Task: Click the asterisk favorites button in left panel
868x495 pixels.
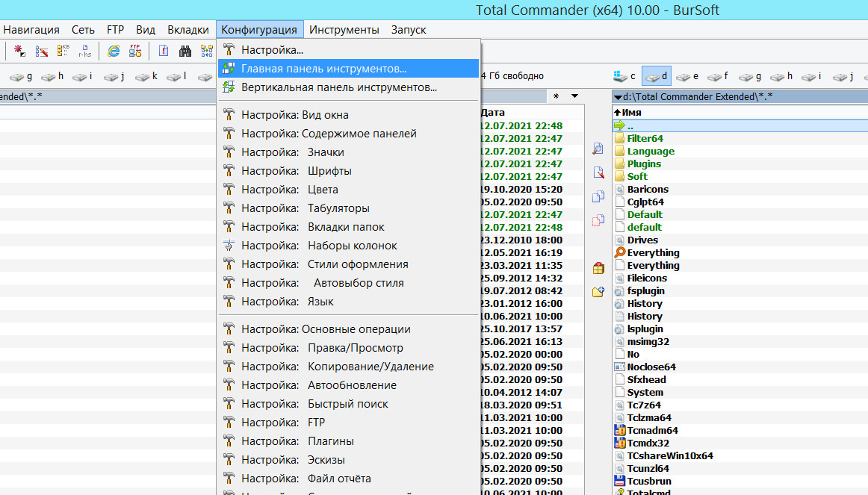Action: [556, 96]
